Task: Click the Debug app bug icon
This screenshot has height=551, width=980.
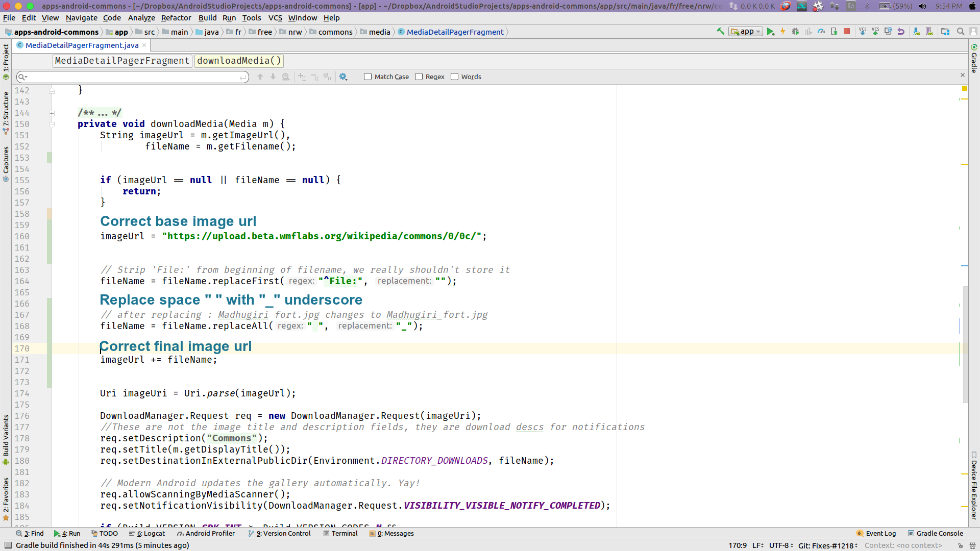Action: pos(795,32)
